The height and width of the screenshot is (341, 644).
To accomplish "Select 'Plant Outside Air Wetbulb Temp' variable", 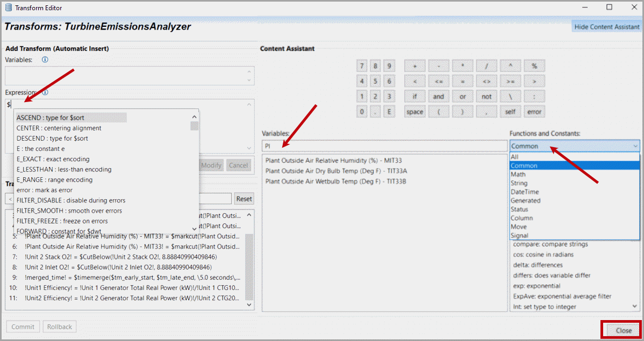I will click(336, 182).
